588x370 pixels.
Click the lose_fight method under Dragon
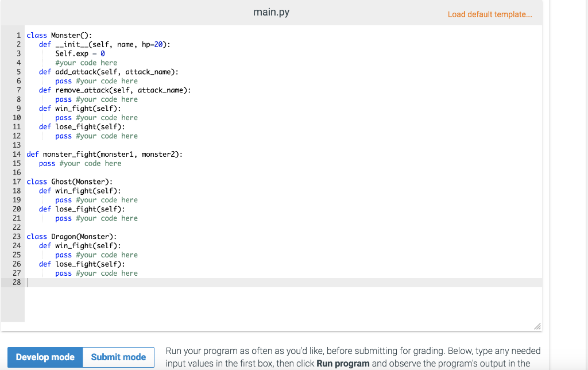[x=80, y=264]
